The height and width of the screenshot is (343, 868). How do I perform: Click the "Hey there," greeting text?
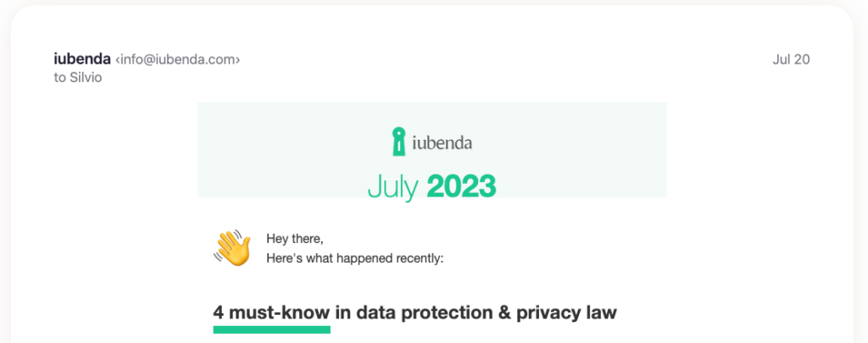tap(295, 239)
